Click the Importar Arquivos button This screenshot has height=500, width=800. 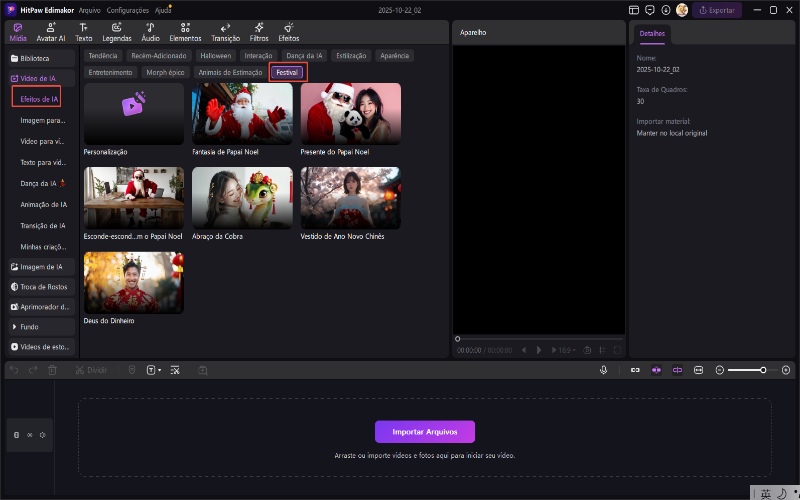click(425, 431)
